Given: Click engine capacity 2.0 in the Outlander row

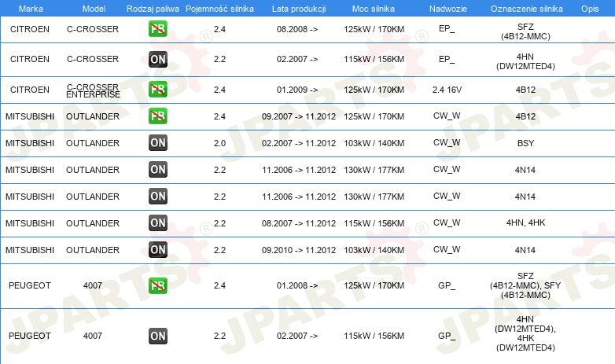Looking at the screenshot, I should point(219,143).
